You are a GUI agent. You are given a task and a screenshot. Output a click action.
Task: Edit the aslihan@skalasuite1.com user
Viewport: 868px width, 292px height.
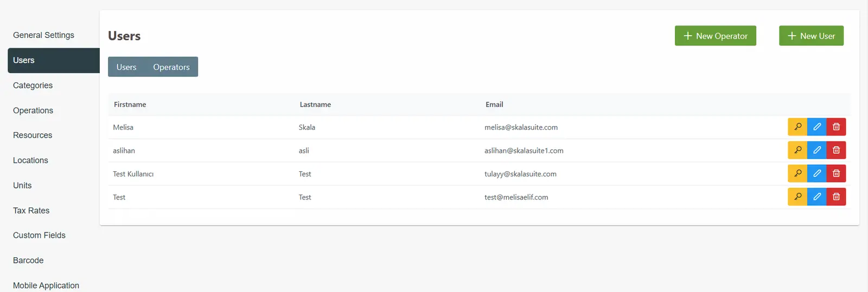click(x=817, y=150)
